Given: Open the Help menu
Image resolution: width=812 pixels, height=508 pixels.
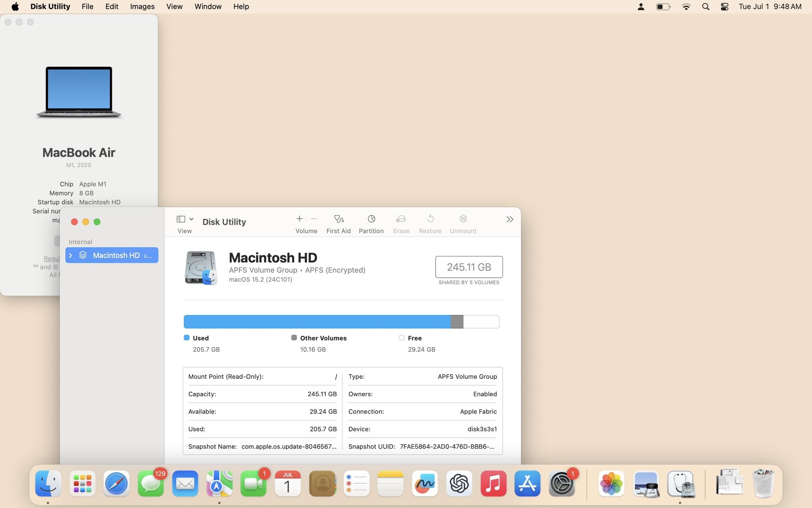Looking at the screenshot, I should coord(241,6).
